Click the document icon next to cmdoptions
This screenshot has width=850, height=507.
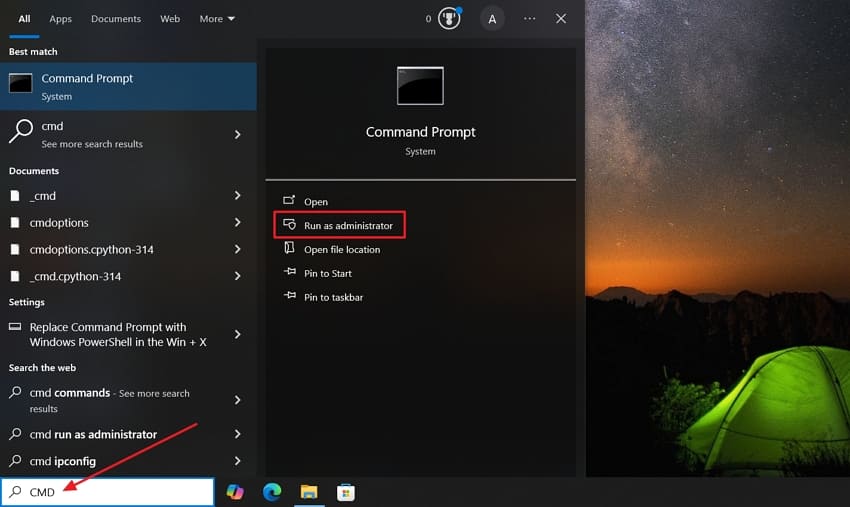(x=15, y=222)
